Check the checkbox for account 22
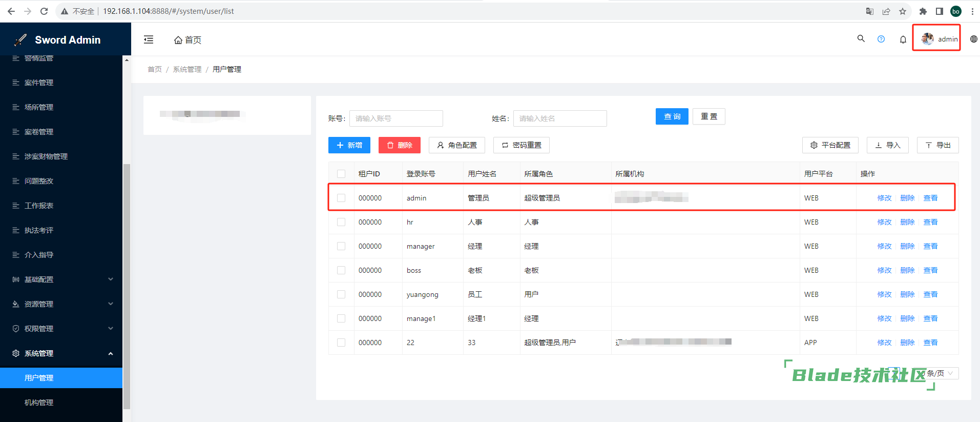The image size is (980, 422). [341, 343]
